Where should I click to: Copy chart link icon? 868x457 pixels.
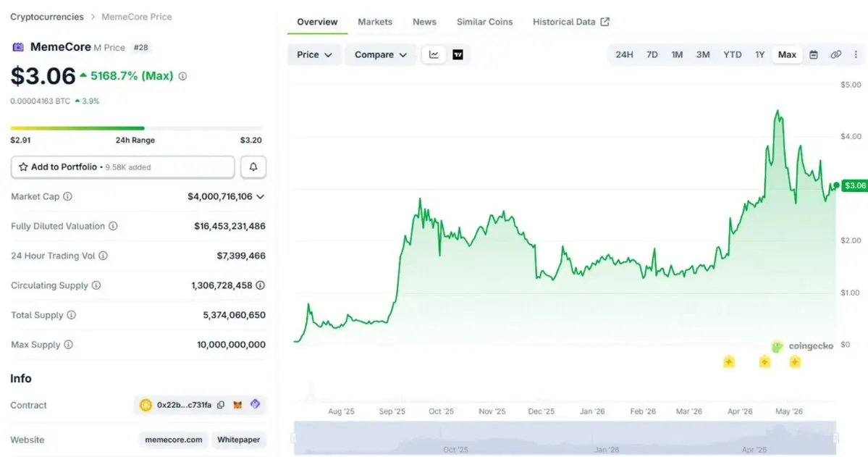coord(836,54)
